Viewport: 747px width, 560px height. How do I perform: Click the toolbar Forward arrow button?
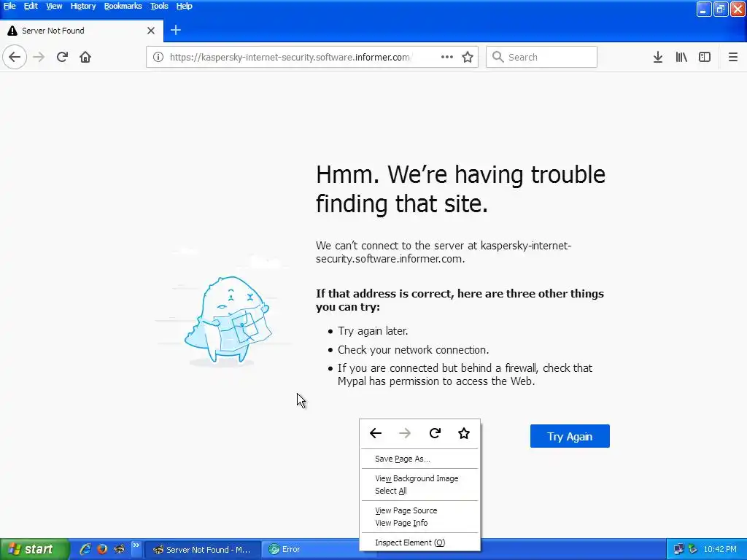point(39,57)
